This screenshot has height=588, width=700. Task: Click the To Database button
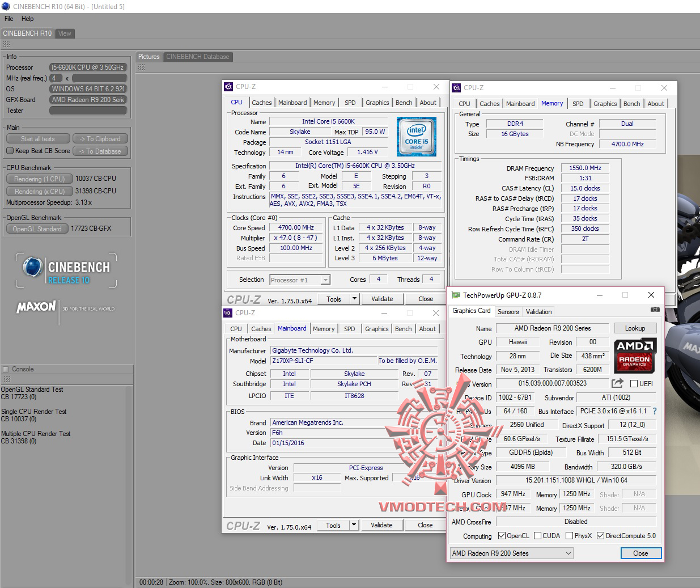pyautogui.click(x=100, y=151)
